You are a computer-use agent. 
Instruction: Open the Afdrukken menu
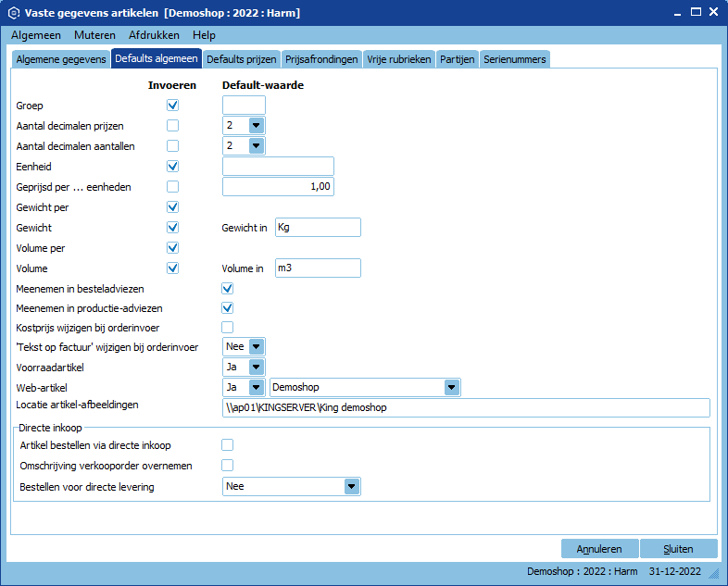154,35
